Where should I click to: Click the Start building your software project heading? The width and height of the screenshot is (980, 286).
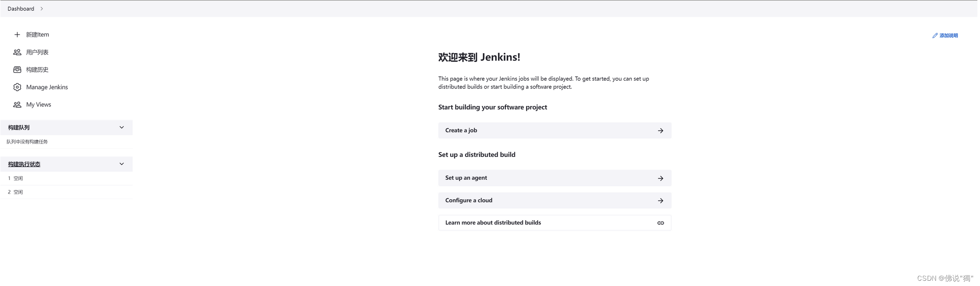pyautogui.click(x=492, y=107)
